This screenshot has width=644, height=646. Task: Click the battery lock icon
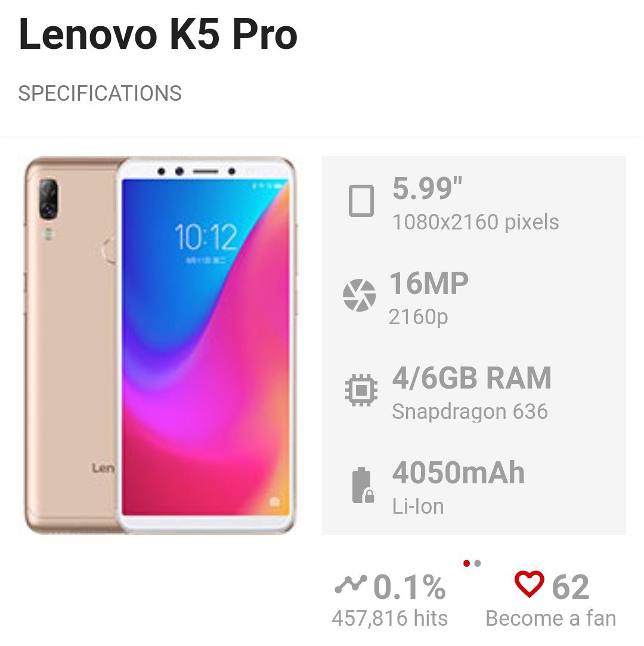pos(363,485)
